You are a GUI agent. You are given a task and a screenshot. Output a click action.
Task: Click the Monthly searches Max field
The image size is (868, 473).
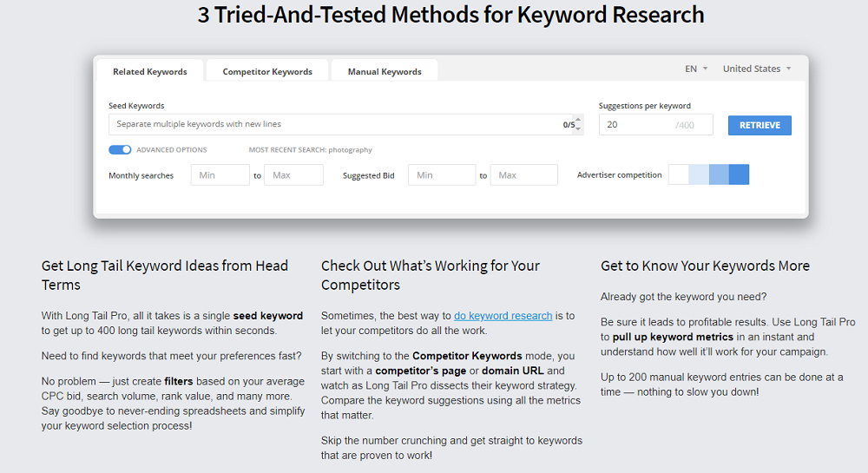pos(293,175)
